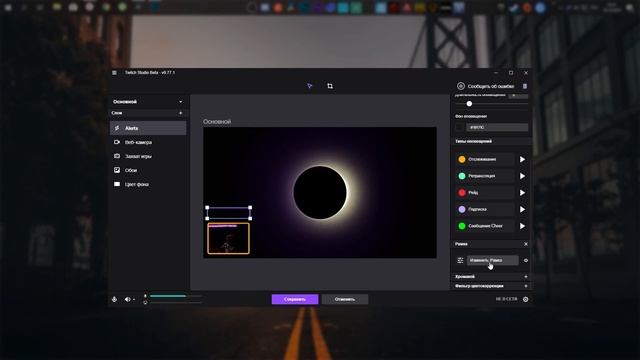Screen dimensions: 640x360
Task: Select the Обои layer
Action: pos(148,170)
